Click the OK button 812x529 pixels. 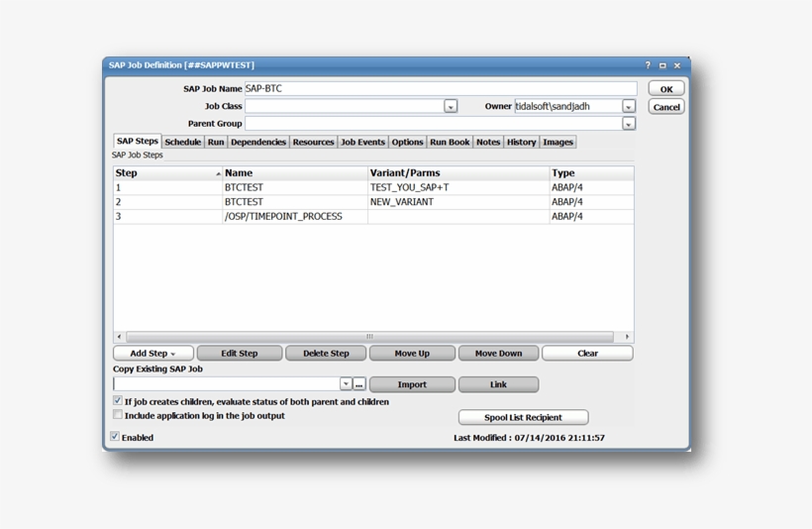[666, 89]
